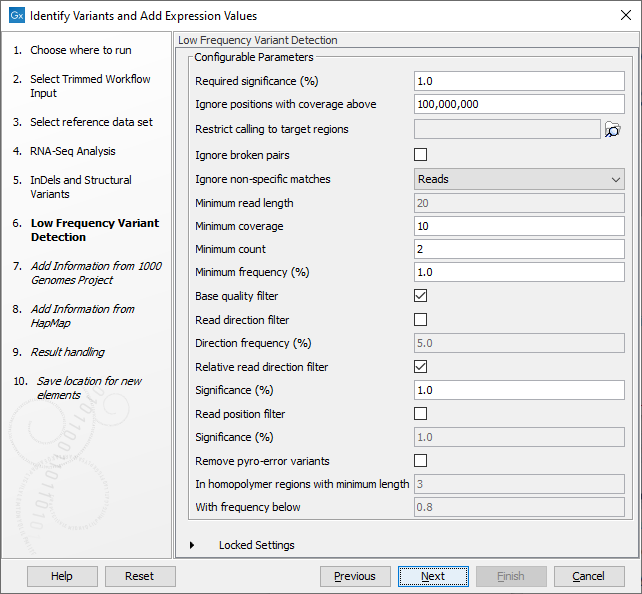642x594 pixels.
Task: Open step 10 Save location for new elements
Action: pos(89,388)
